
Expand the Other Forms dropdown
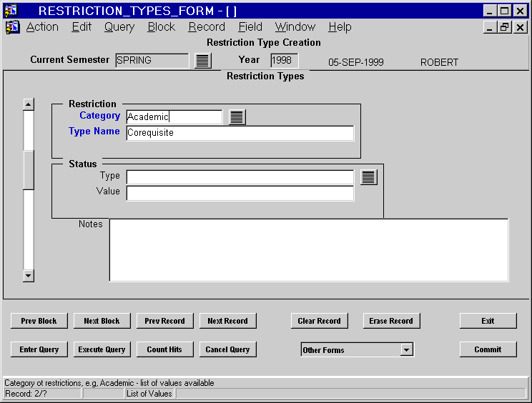tap(406, 349)
